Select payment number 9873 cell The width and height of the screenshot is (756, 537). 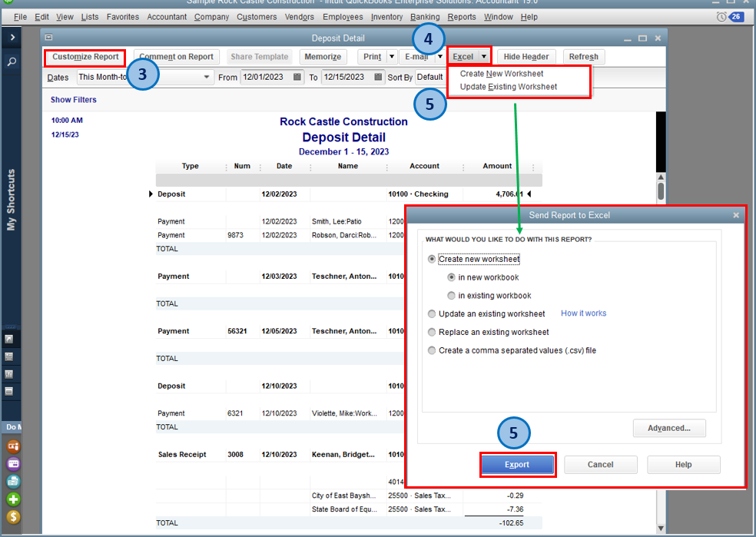pyautogui.click(x=235, y=235)
